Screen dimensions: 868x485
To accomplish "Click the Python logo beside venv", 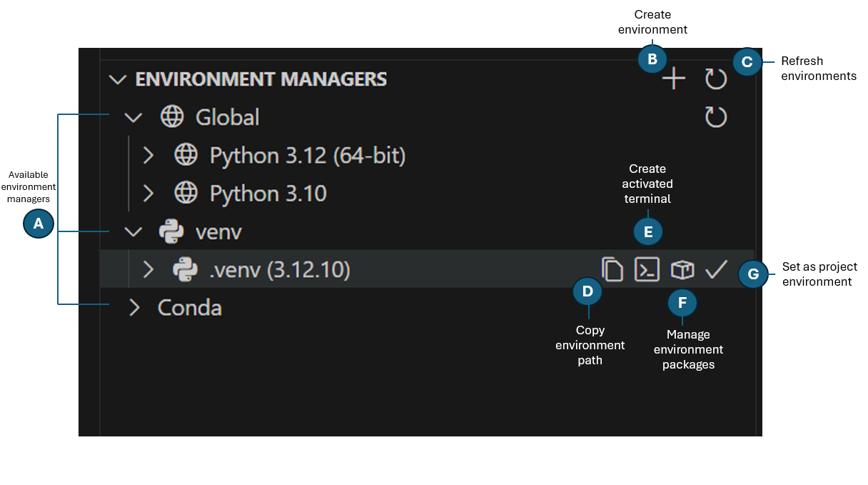I will [x=170, y=231].
